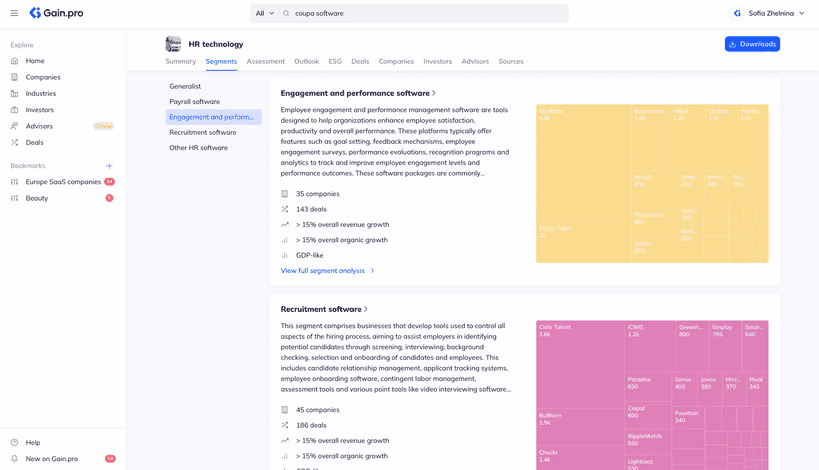
Task: Select Payroll software in segment list
Action: point(194,102)
